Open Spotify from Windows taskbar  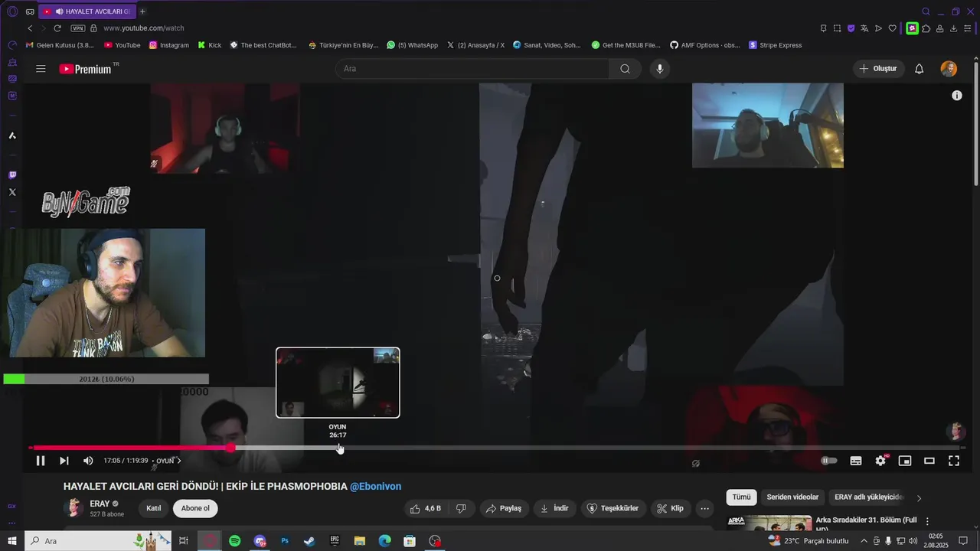pyautogui.click(x=235, y=541)
